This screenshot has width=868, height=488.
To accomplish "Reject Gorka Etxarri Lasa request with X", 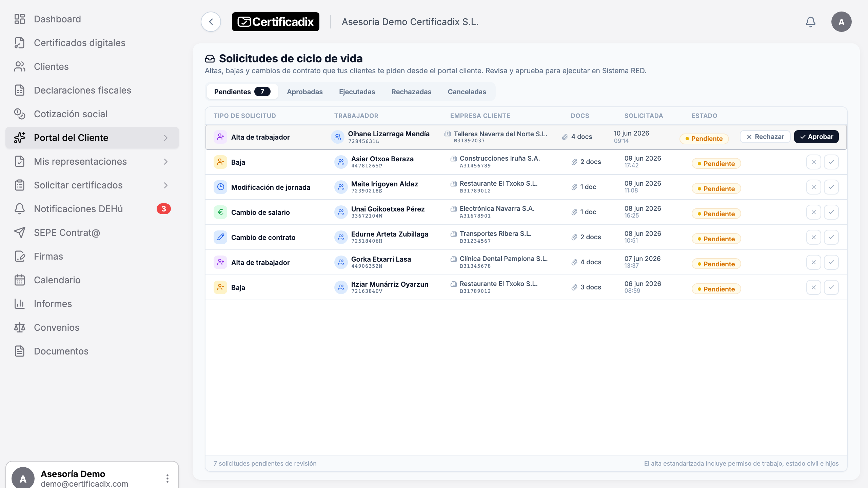I will coord(813,262).
